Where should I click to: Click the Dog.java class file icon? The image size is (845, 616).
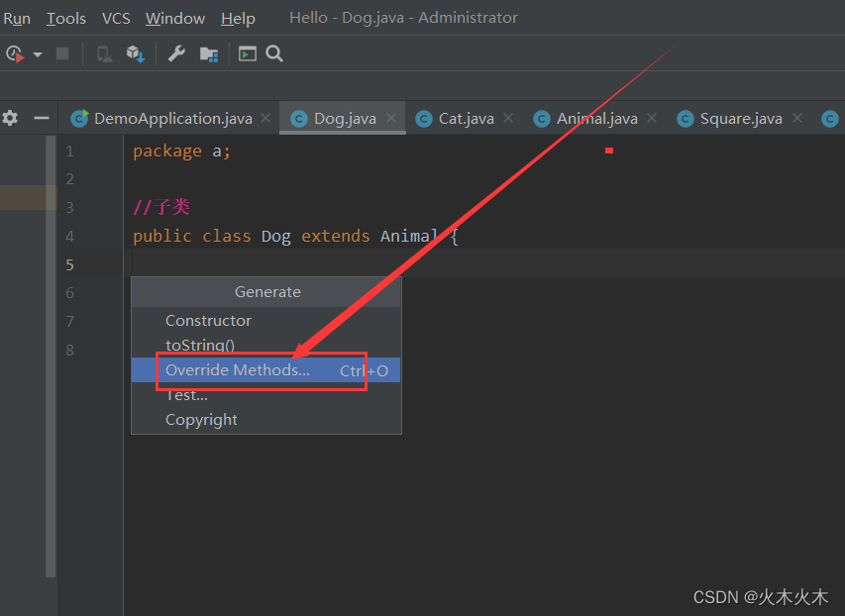tap(299, 119)
